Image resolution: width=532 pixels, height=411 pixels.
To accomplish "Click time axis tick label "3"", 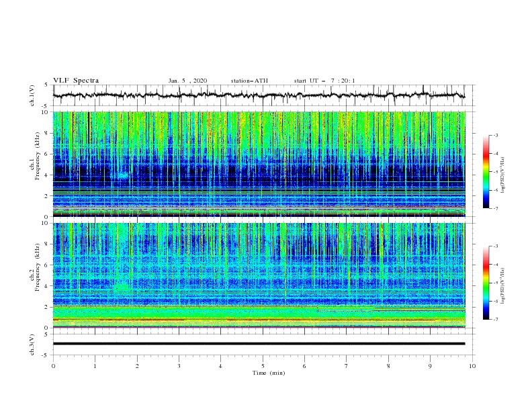I will 179,366.
